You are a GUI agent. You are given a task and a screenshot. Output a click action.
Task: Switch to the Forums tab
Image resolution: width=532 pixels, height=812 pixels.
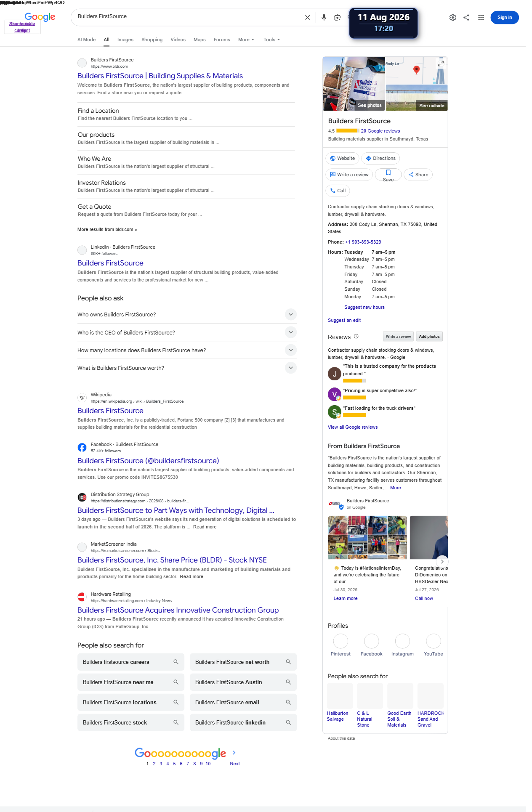pos(222,40)
